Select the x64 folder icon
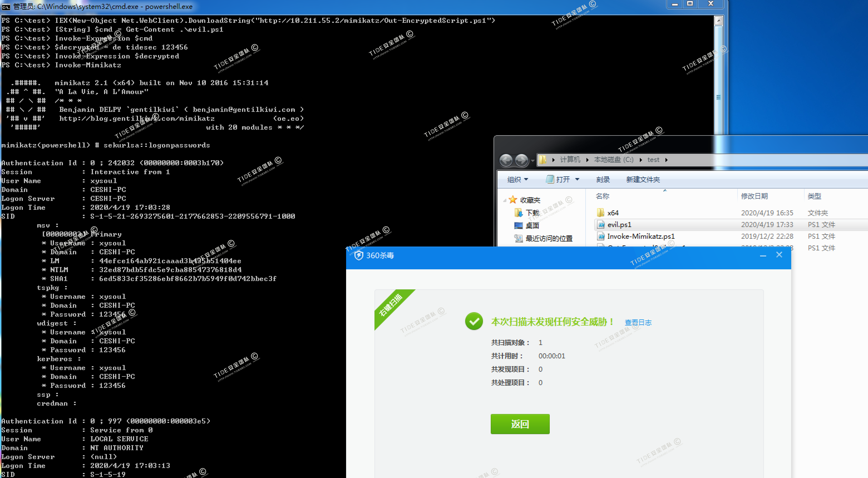The image size is (868, 478). (x=600, y=213)
